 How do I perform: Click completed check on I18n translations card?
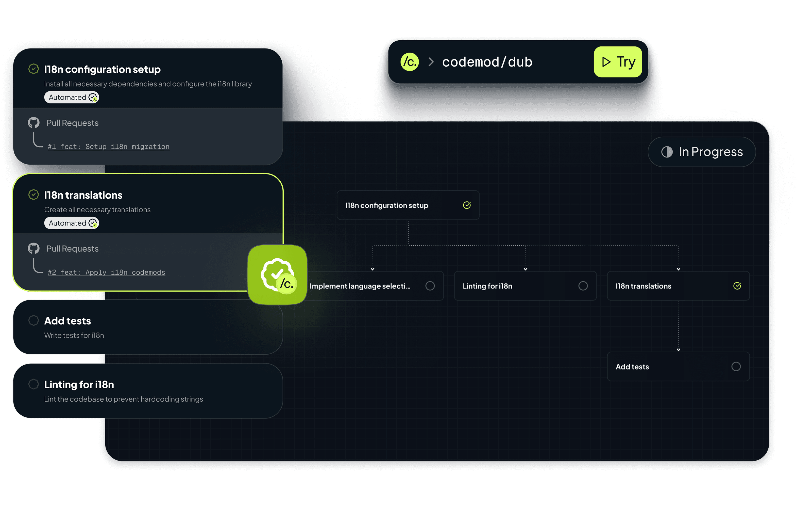pyautogui.click(x=33, y=195)
